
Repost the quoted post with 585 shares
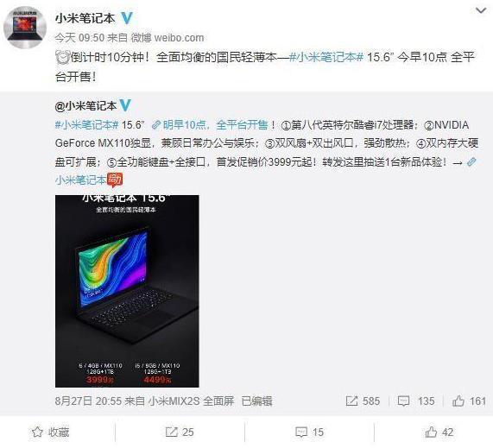(363, 401)
